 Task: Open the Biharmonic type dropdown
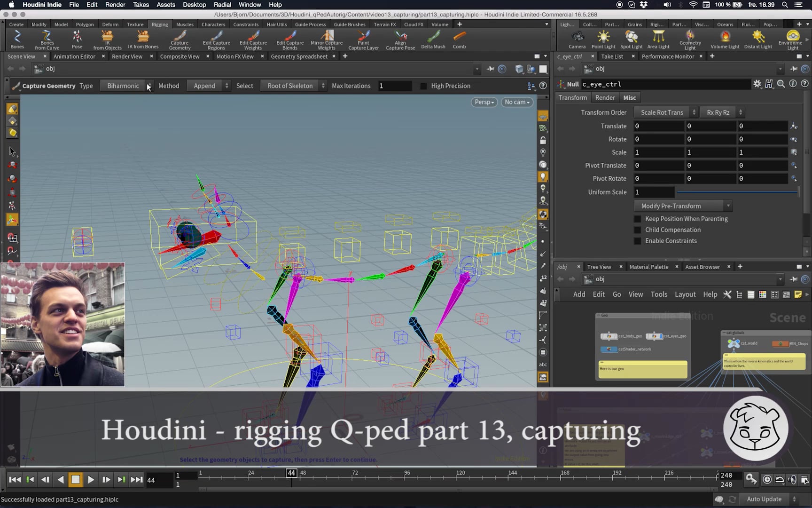(126, 86)
